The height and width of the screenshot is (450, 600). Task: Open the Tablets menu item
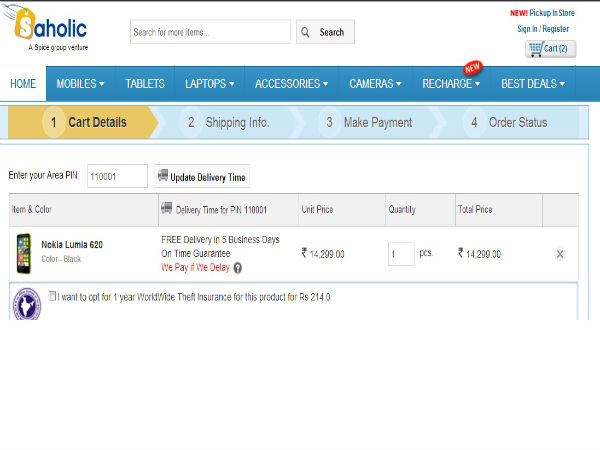[145, 84]
